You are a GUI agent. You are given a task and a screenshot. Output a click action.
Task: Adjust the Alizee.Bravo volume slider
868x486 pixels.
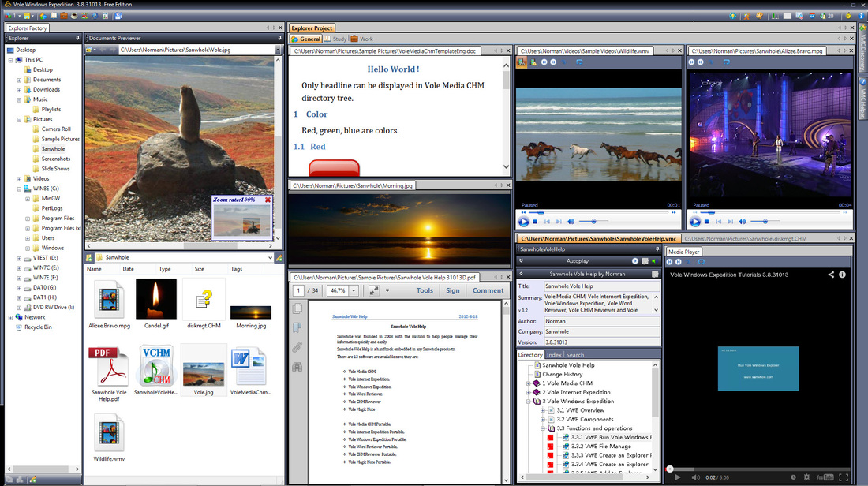(x=764, y=222)
